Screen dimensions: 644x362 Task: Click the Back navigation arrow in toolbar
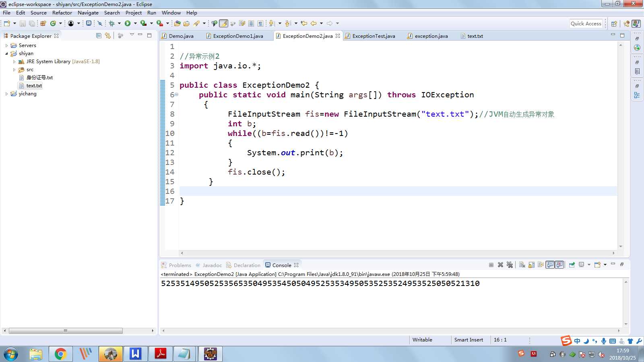click(x=314, y=23)
